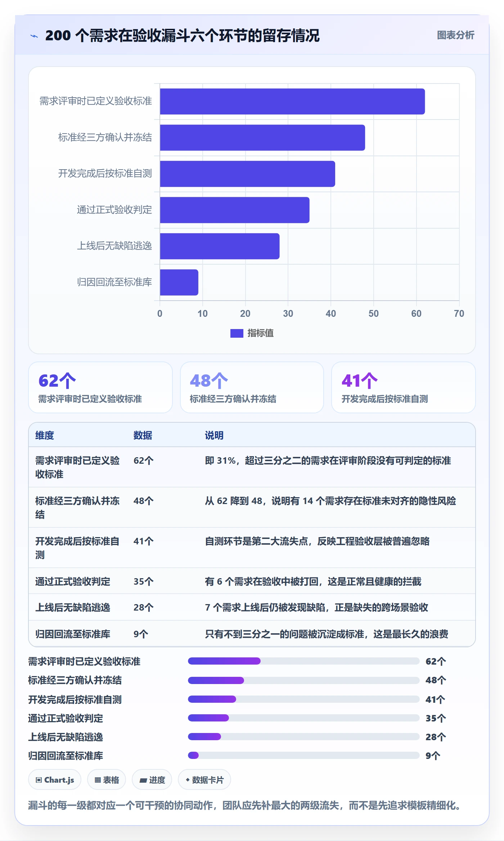Click the 上线后无缺陷逃逸 chart bar
The image size is (504, 841).
[220, 246]
